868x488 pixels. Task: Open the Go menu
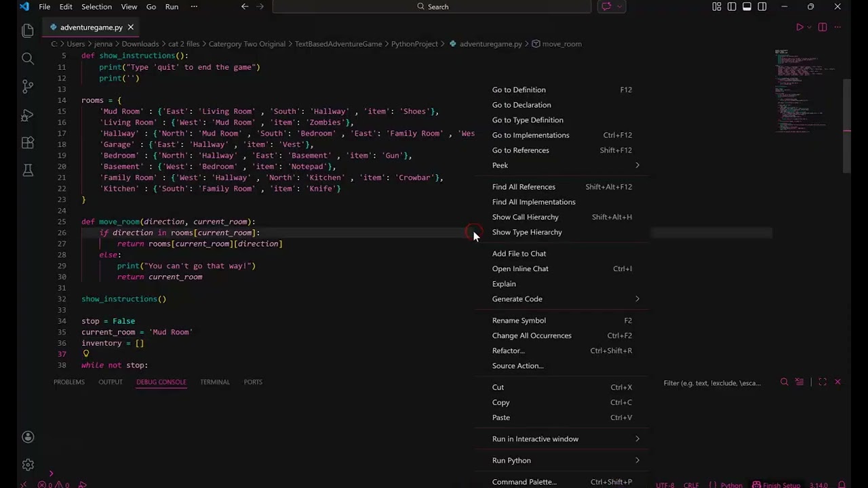[151, 7]
